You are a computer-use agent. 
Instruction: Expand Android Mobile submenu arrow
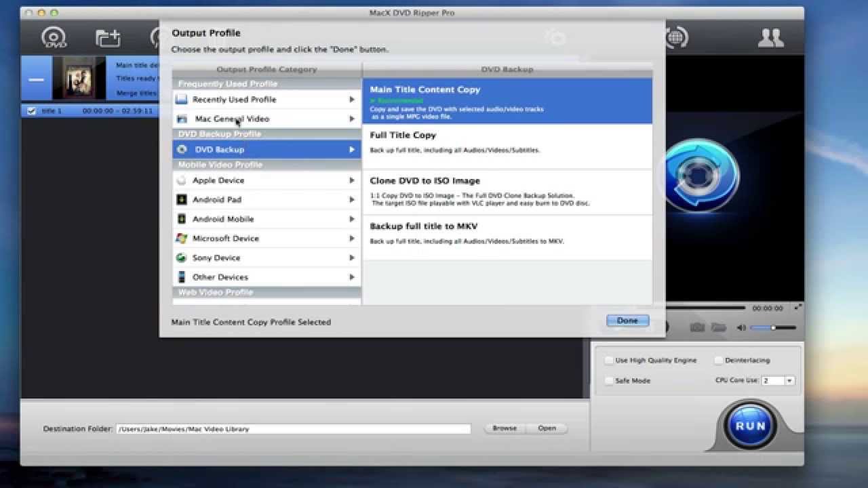point(352,219)
